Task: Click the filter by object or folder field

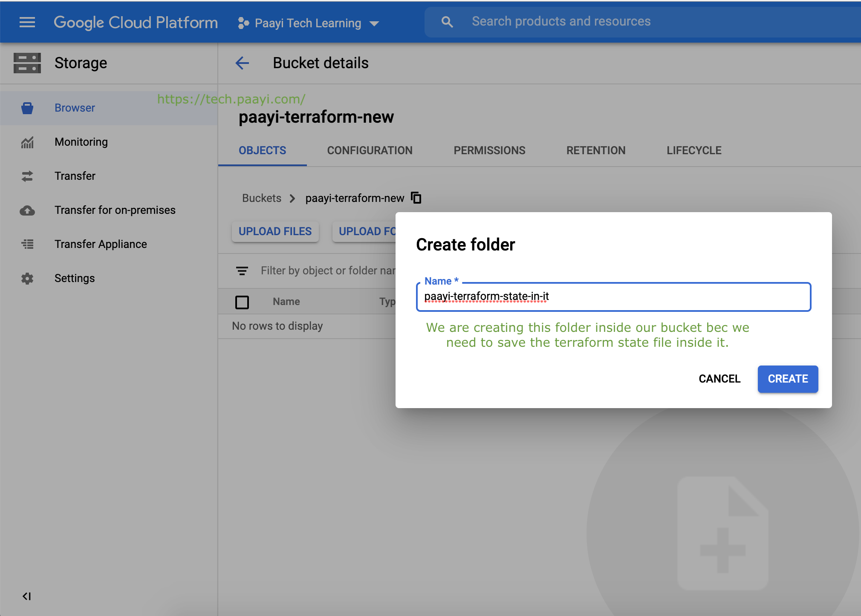Action: click(328, 271)
